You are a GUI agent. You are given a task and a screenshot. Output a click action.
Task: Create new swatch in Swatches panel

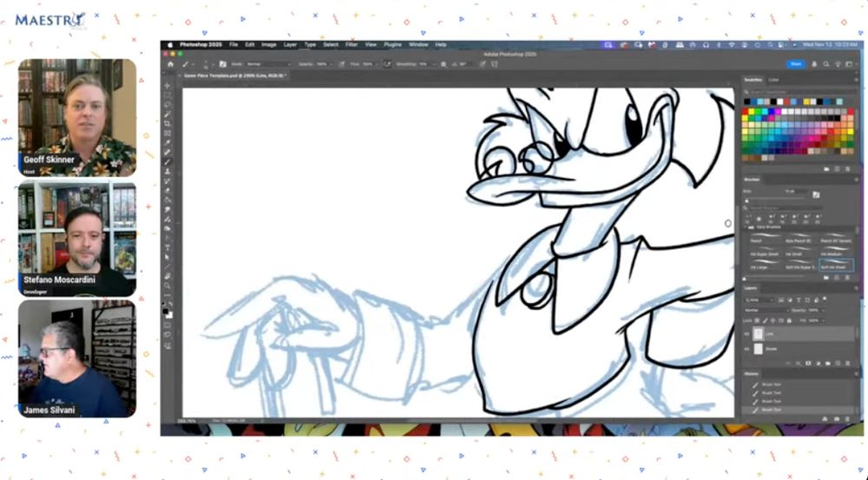coord(837,169)
